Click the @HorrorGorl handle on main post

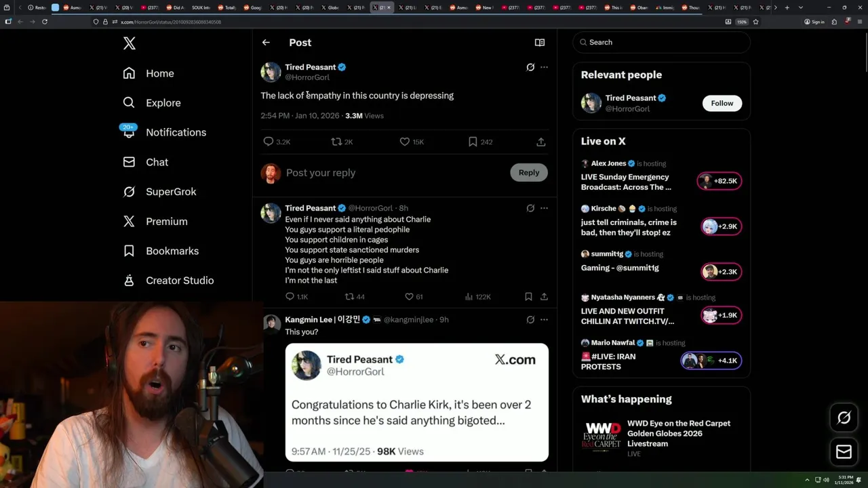click(307, 77)
